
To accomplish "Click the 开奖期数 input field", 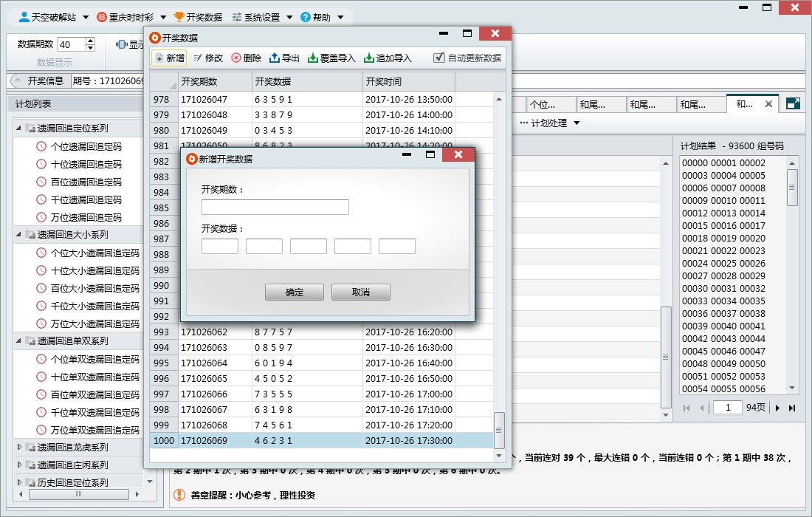I will coord(275,208).
